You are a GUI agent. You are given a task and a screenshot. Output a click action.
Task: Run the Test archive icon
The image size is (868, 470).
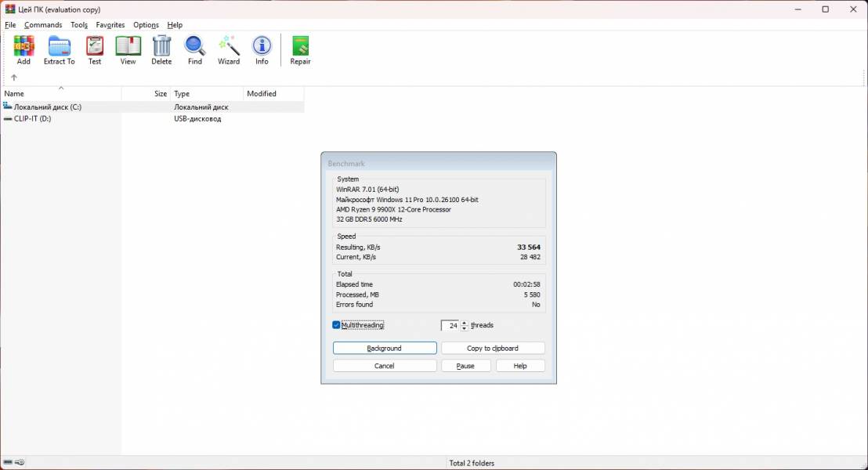coord(95,50)
